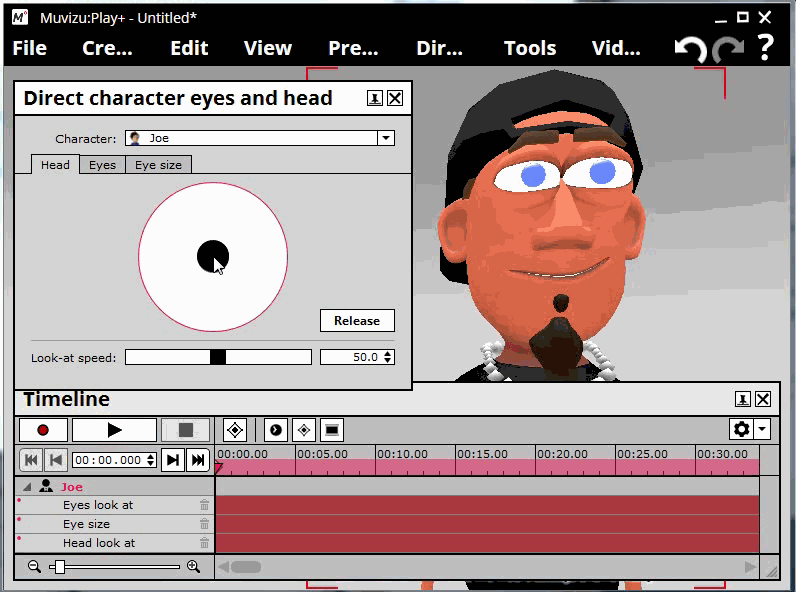Pin the Direct character eyes and head panel
796x592 pixels.
coord(375,98)
